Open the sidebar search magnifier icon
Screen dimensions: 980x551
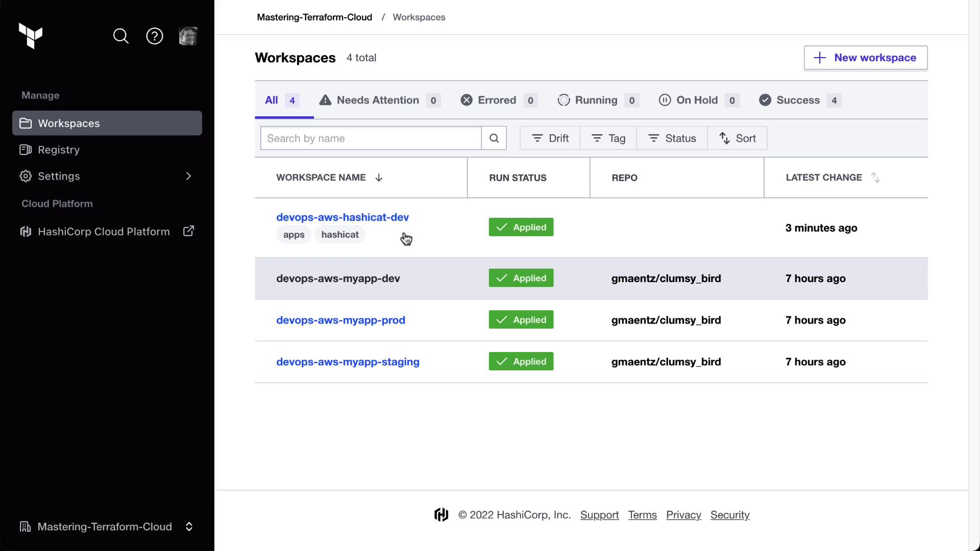tap(121, 36)
